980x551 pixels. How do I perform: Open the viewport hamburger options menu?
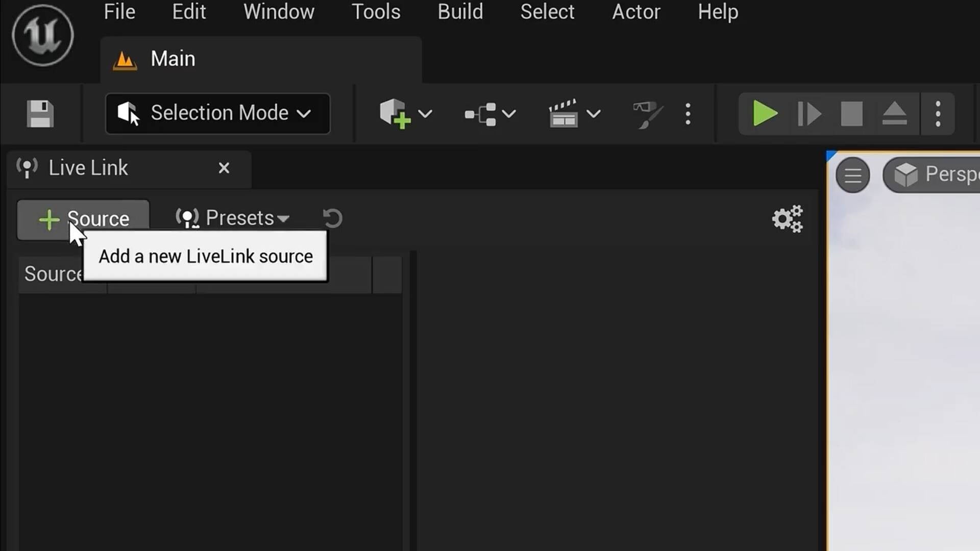click(853, 176)
